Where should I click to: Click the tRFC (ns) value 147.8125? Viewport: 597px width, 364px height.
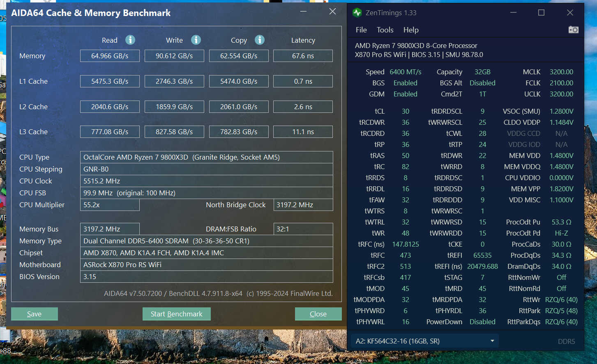406,244
